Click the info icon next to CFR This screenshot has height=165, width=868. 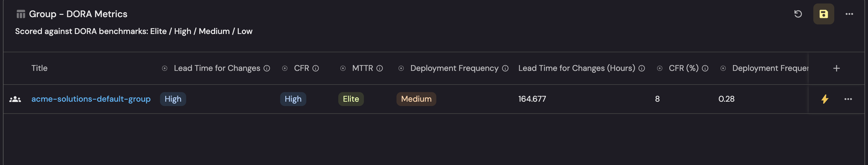[x=315, y=68]
